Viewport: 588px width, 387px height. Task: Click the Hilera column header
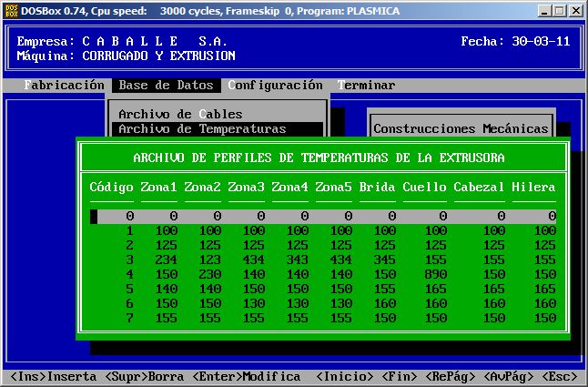click(533, 187)
